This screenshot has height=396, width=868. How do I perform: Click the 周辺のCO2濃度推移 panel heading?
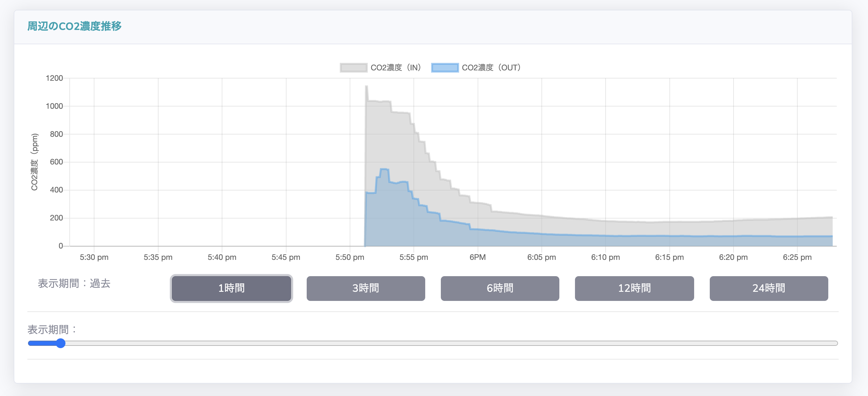pos(74,26)
